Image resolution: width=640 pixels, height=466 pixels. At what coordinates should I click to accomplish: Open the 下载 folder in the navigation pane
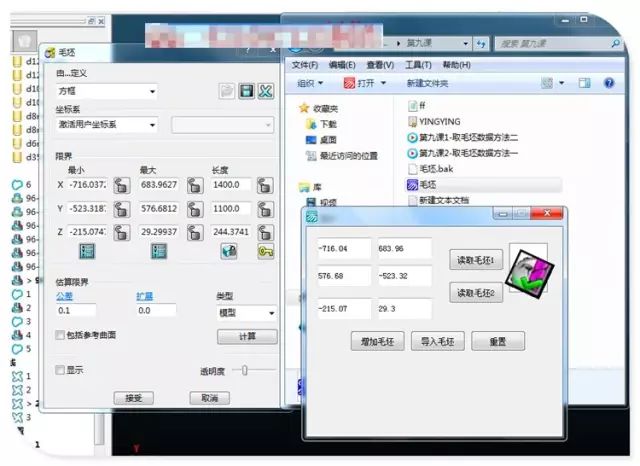tap(322, 124)
